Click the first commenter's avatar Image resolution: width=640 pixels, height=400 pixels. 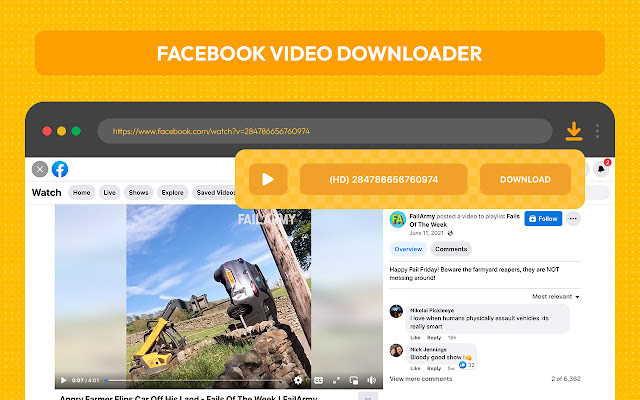click(396, 311)
